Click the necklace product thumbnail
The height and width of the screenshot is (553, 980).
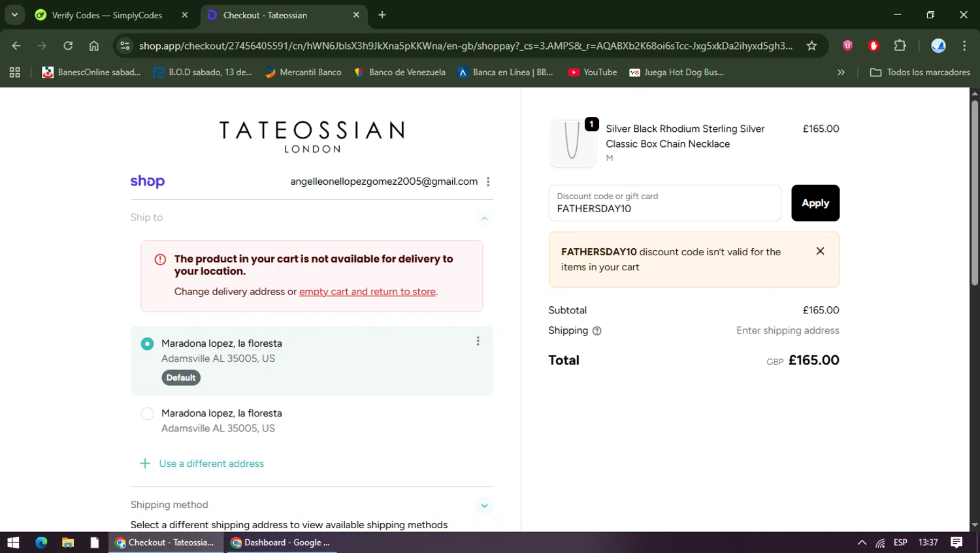click(572, 143)
